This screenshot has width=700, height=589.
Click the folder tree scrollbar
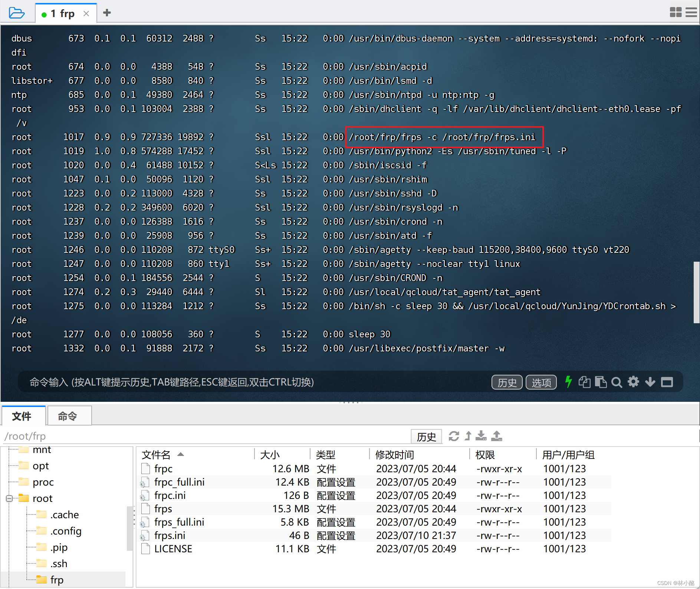[130, 528]
